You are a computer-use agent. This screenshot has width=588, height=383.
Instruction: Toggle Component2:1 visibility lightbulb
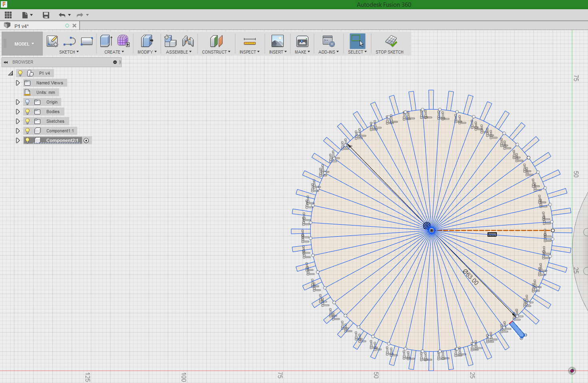[27, 140]
